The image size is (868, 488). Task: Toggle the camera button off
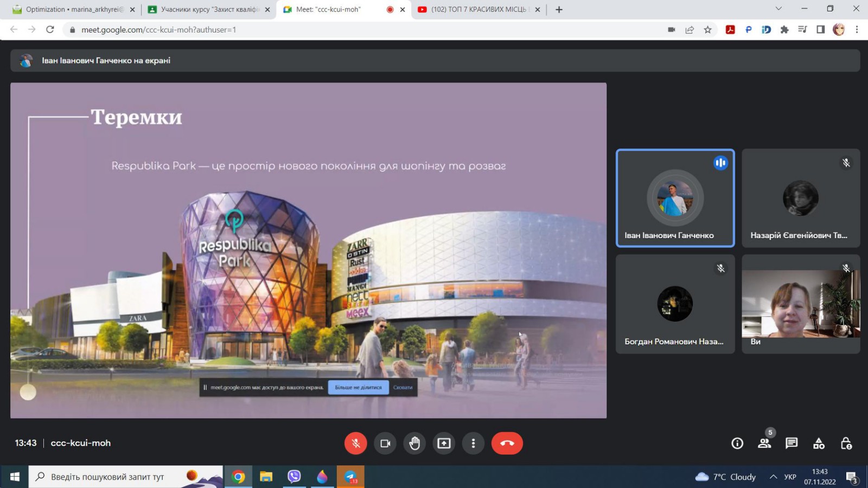click(385, 443)
